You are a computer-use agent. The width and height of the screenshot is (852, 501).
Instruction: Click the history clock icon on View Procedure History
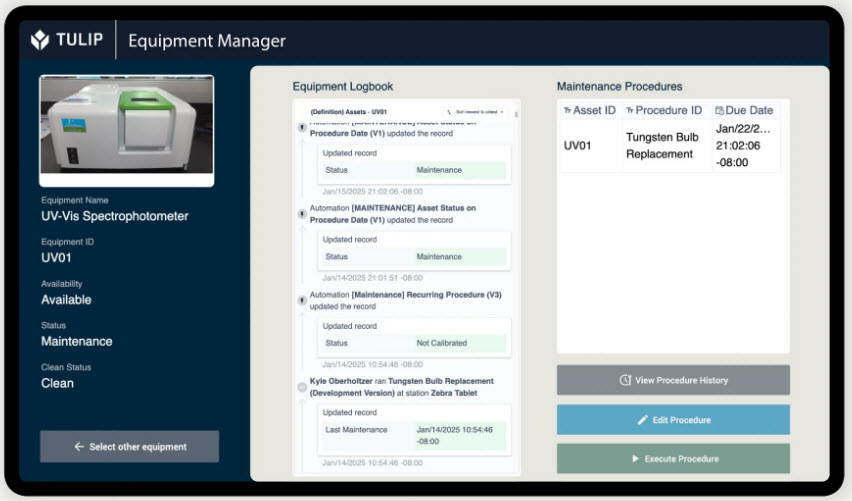[625, 381]
